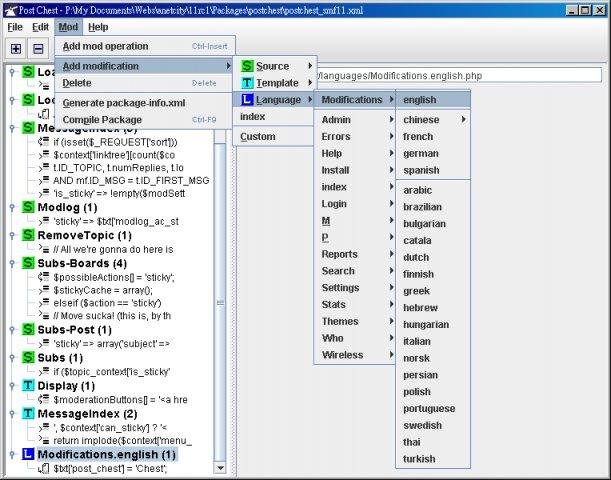Select the elseif ($action == 'sticky') row

(107, 303)
